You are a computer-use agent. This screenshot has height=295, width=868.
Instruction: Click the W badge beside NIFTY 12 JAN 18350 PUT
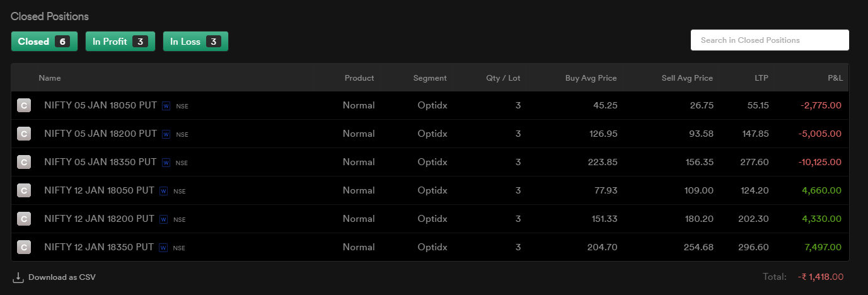click(x=163, y=248)
